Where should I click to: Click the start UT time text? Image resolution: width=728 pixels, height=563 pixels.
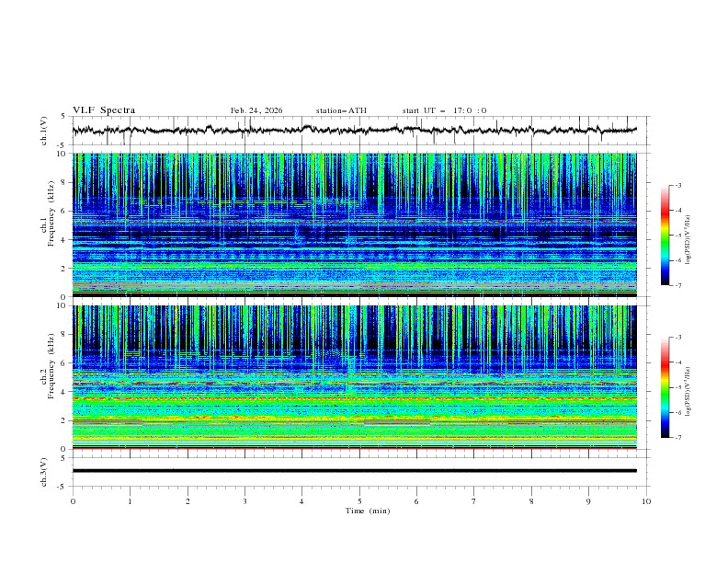coord(444,110)
